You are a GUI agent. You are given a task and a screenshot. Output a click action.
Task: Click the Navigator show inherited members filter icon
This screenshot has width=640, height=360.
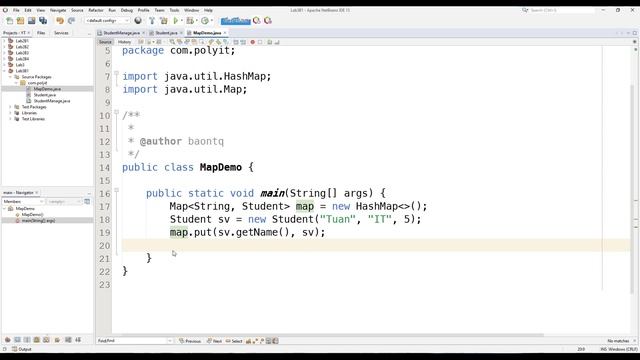pos(7,340)
